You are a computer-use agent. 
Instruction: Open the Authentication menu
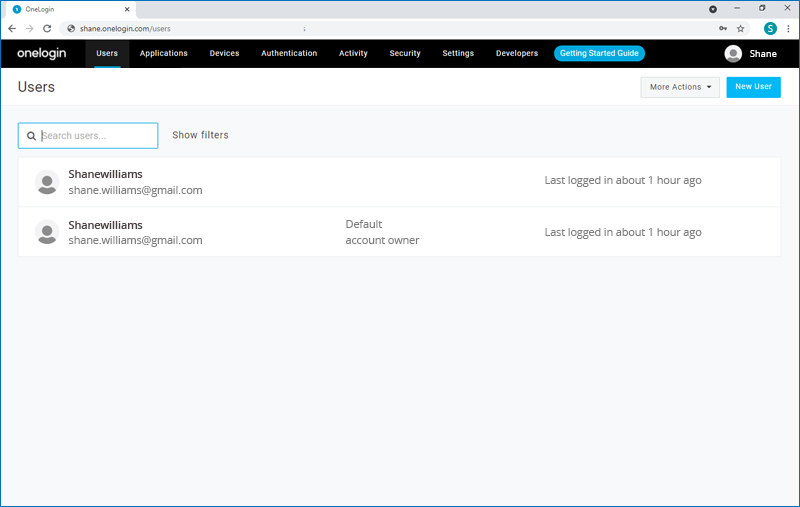[289, 53]
